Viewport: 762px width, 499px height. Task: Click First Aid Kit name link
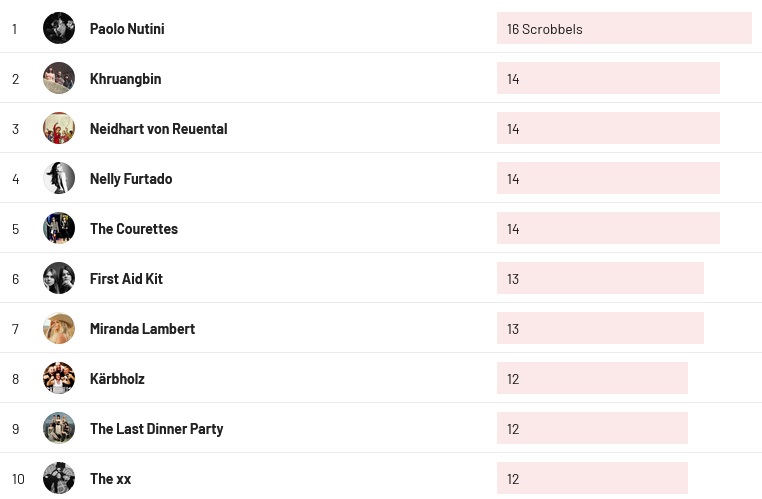126,279
